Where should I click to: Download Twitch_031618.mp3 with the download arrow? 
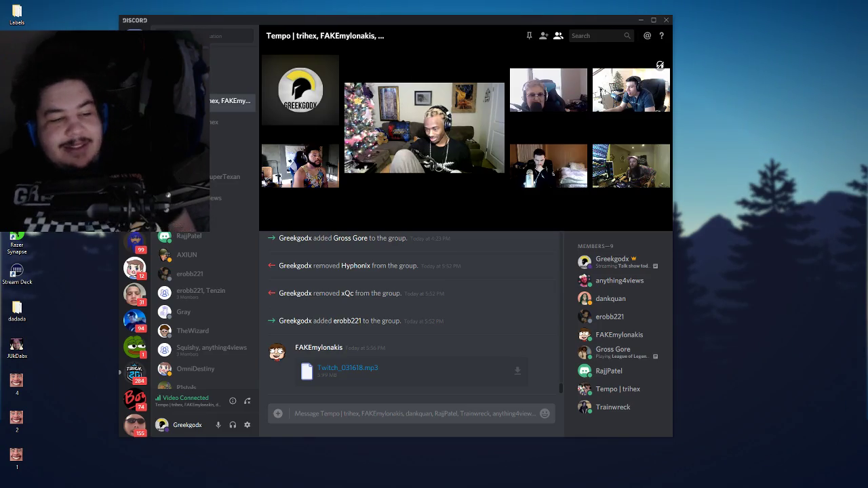pos(517,371)
